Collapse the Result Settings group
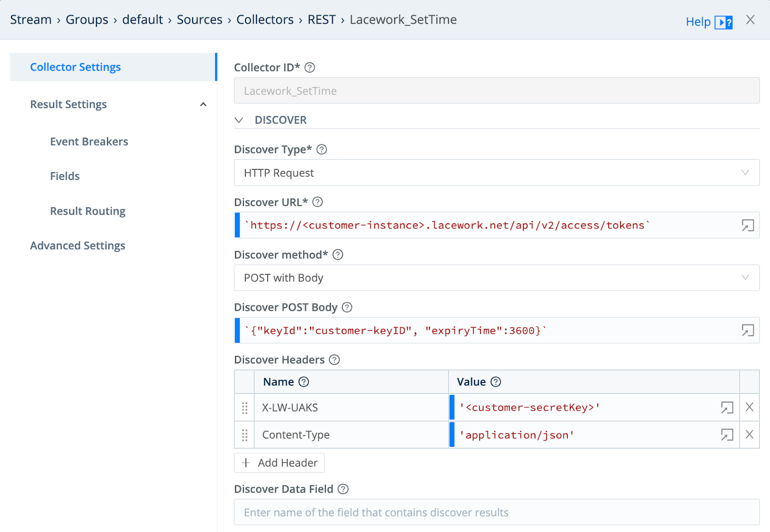Image resolution: width=770 pixels, height=532 pixels. tap(203, 104)
